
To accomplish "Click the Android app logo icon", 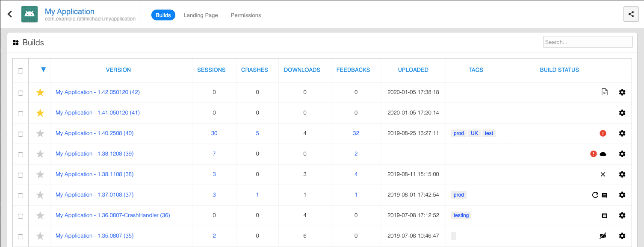I will click(29, 14).
